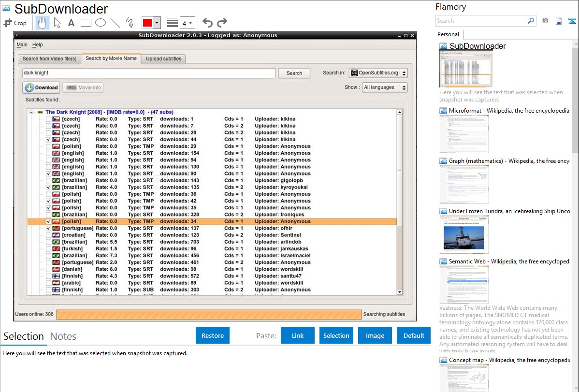This screenshot has height=392, width=579.
Task: Activate the hand pan tool
Action: click(42, 23)
